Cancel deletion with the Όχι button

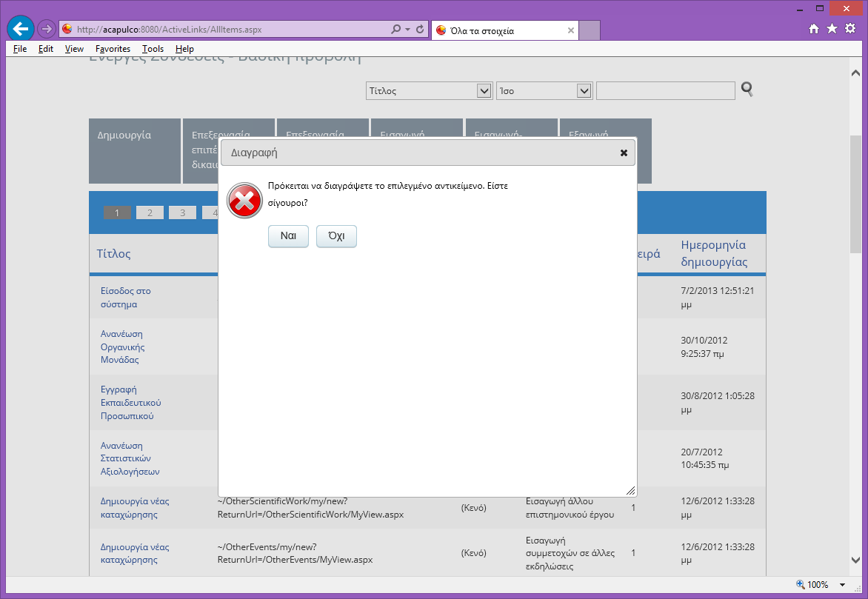coord(336,236)
